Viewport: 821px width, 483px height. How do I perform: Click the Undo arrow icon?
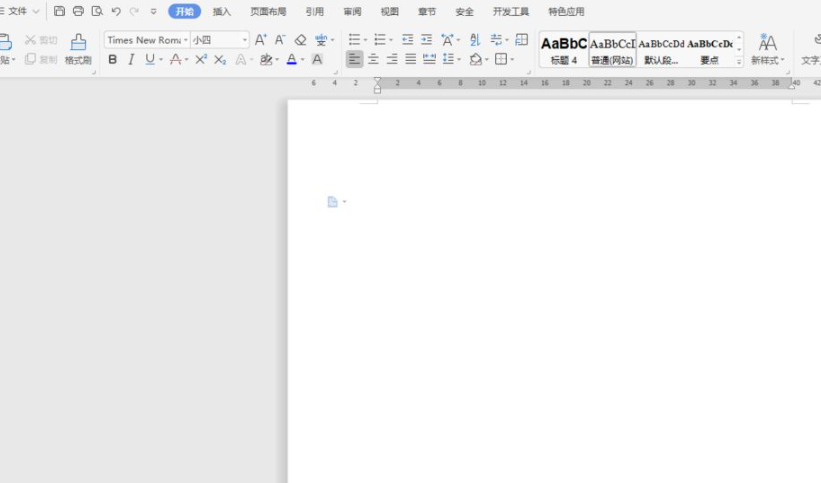(x=116, y=11)
